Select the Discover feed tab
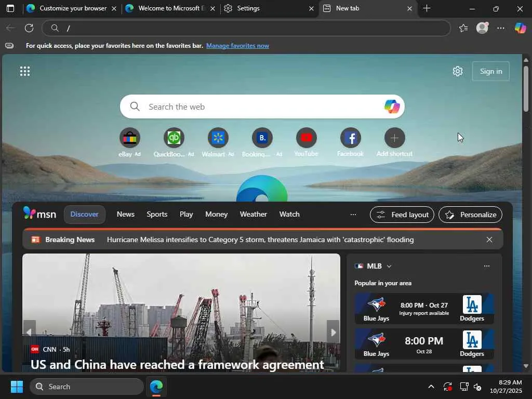The width and height of the screenshot is (532, 399). (x=85, y=215)
